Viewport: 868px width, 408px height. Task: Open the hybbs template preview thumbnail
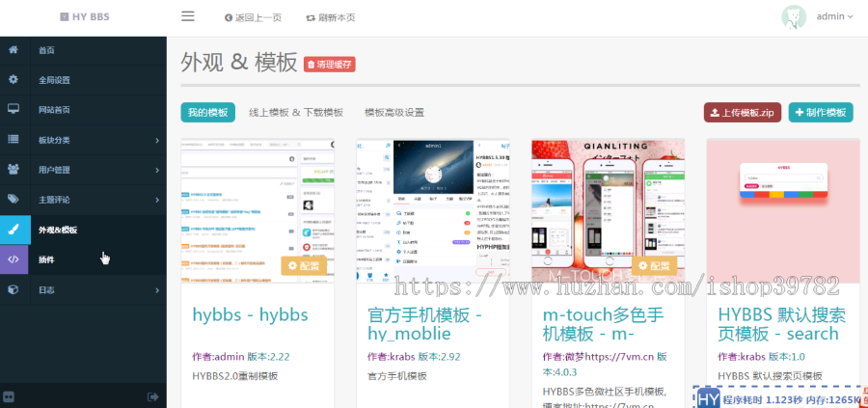click(258, 211)
